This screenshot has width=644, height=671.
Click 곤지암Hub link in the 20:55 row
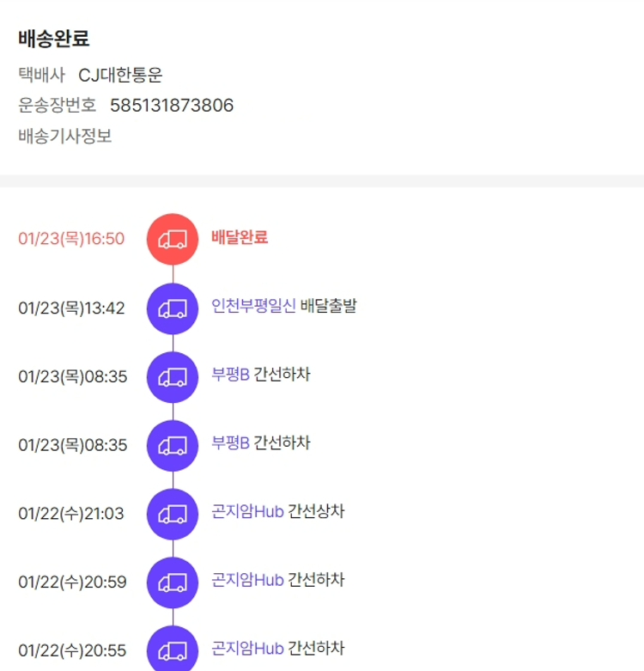247,649
